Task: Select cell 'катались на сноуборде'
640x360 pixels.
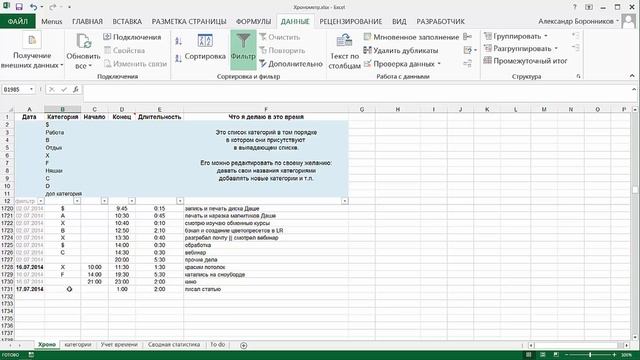Action: [x=266, y=275]
